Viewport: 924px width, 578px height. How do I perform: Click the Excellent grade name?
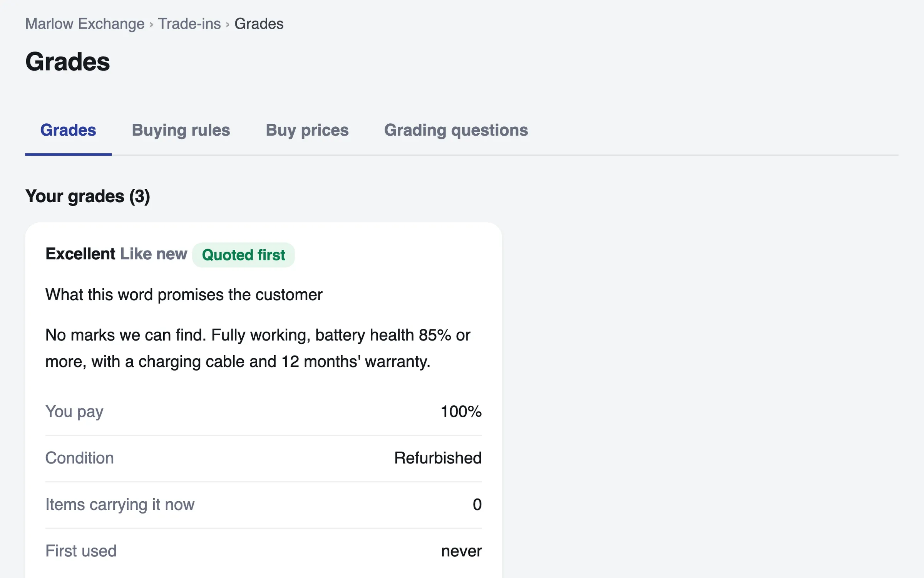pyautogui.click(x=80, y=254)
